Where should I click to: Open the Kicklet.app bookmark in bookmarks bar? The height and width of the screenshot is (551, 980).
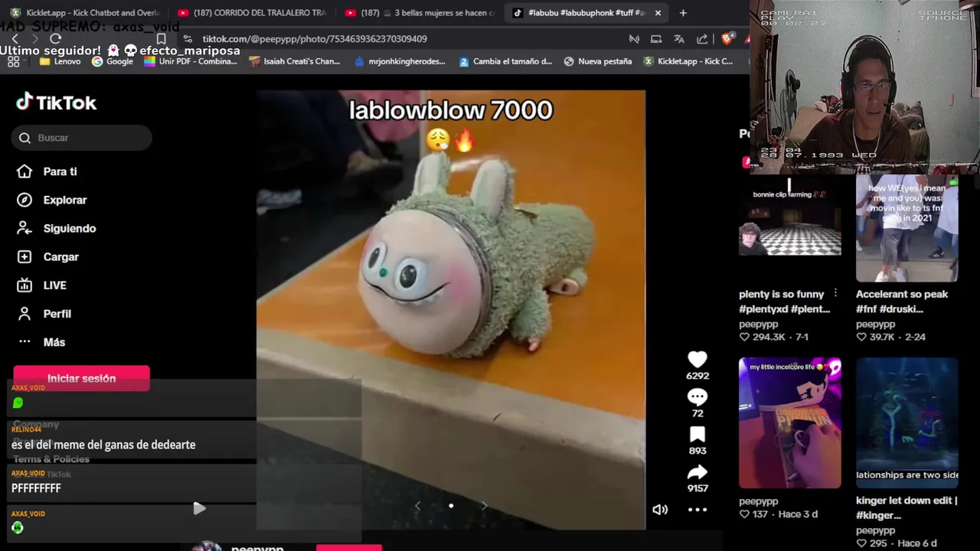pyautogui.click(x=688, y=61)
